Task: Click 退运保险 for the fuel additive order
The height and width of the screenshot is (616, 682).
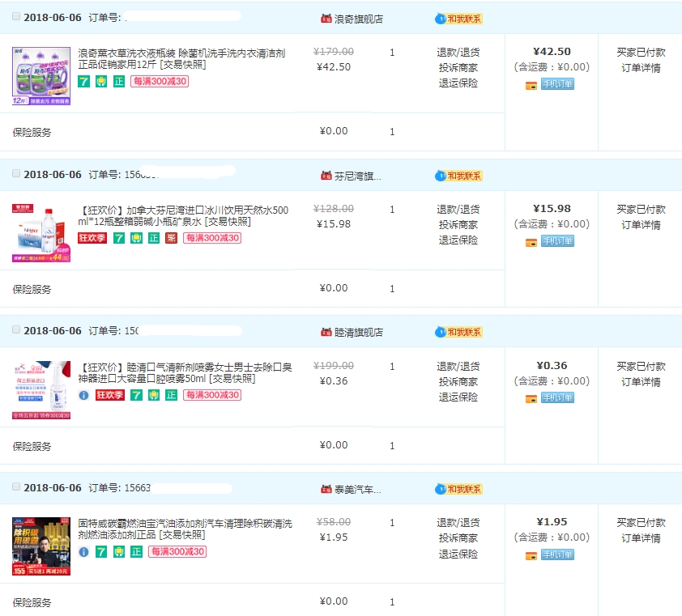Action: [x=458, y=553]
